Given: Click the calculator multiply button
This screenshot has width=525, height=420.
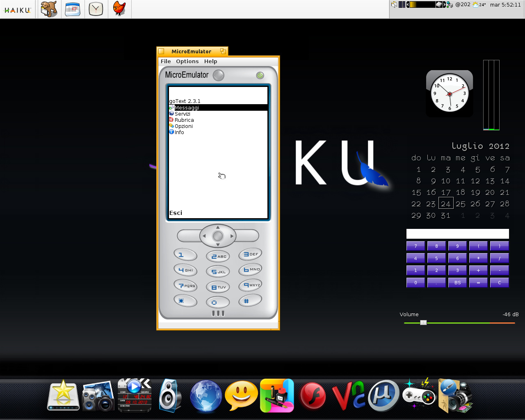Looking at the screenshot, I should tap(478, 258).
